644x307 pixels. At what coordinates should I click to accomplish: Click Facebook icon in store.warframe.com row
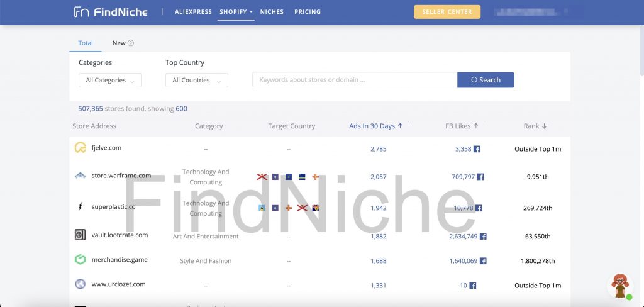click(x=480, y=177)
